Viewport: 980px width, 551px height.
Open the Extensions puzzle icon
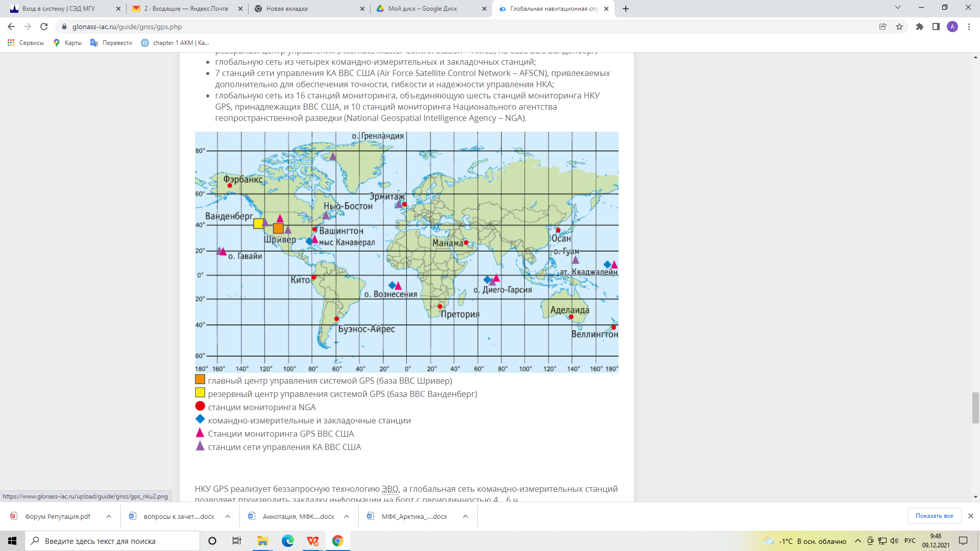coord(920,27)
